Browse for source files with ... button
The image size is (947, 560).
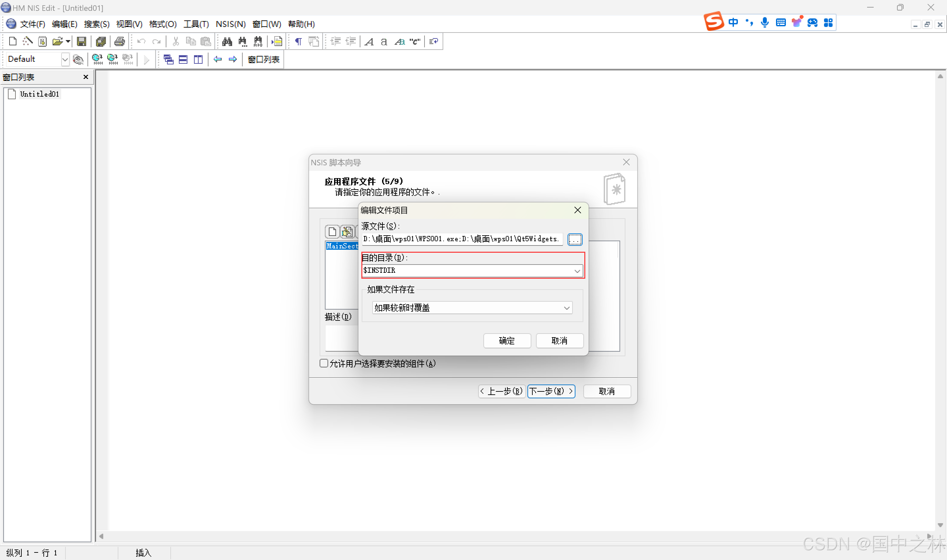pos(575,239)
